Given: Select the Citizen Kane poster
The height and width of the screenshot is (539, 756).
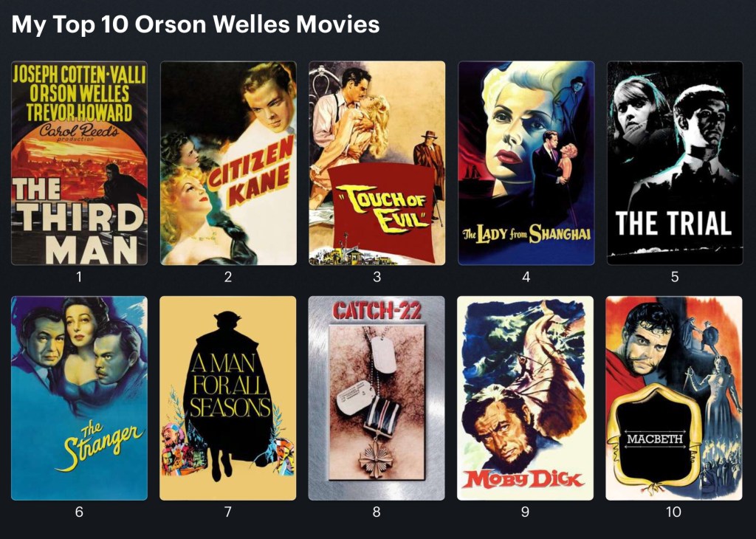Looking at the screenshot, I should click(x=228, y=163).
